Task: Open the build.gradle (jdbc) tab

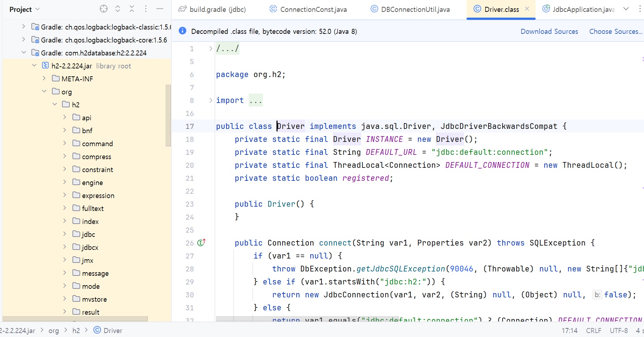Action: [x=212, y=9]
